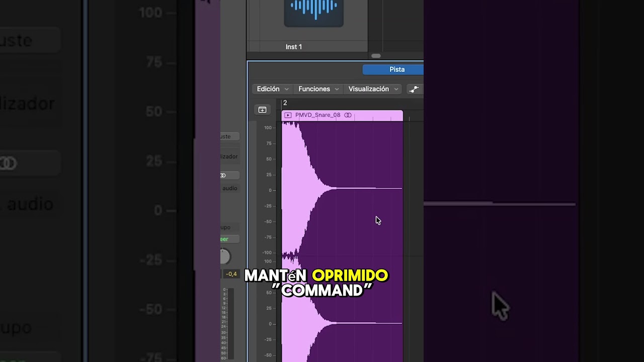Click the -0,4 peak level display
The image size is (644, 362).
(231, 274)
